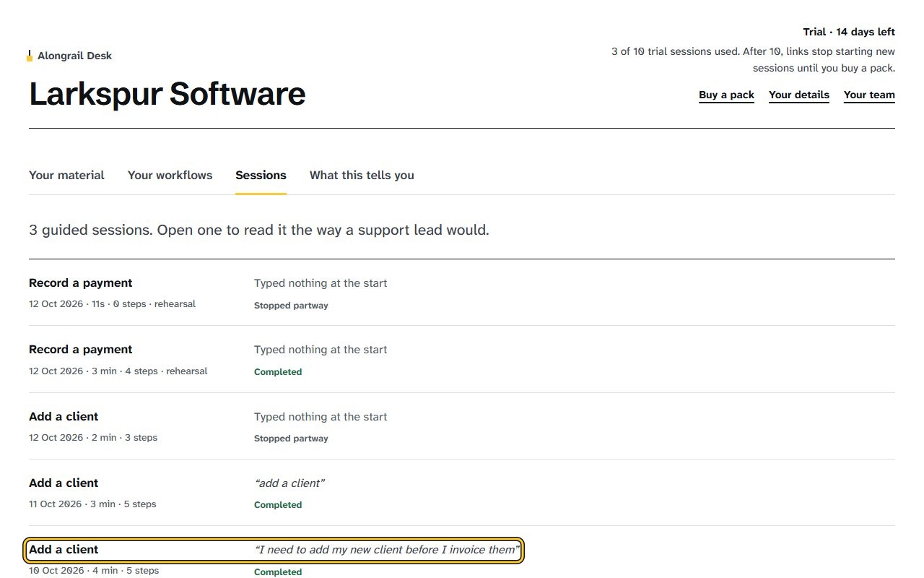
Task: Click Completed status in 10 Oct row
Action: 278,572
